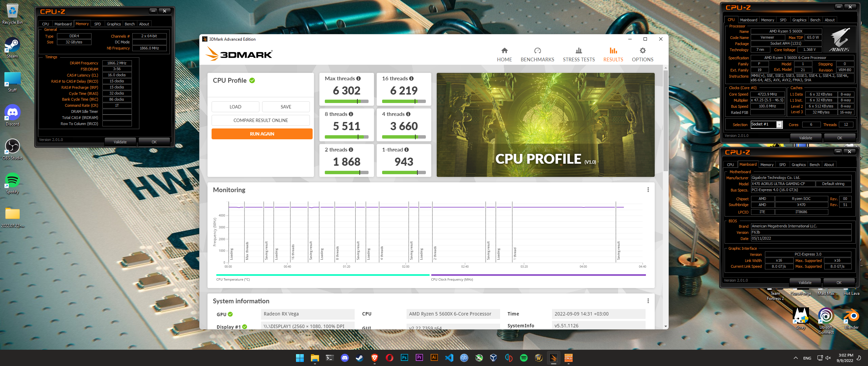The width and height of the screenshot is (868, 366).
Task: Open the Stray desktop shortcut
Action: coord(801,318)
